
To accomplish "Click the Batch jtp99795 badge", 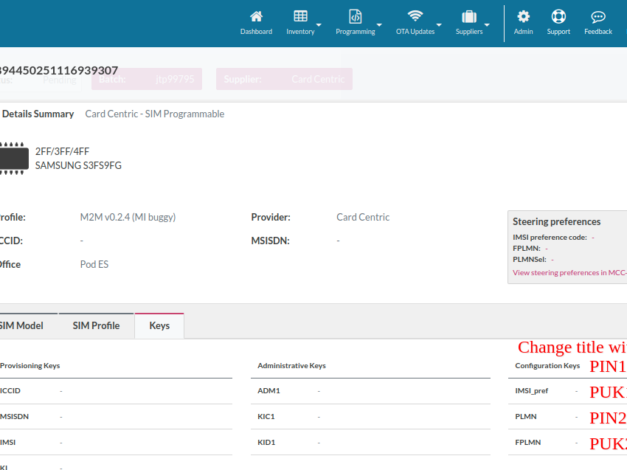I will [x=147, y=79].
